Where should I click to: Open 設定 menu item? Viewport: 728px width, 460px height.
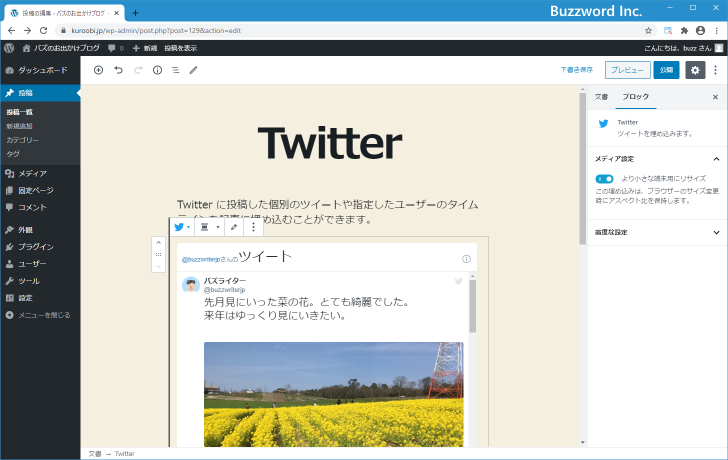tap(40, 298)
